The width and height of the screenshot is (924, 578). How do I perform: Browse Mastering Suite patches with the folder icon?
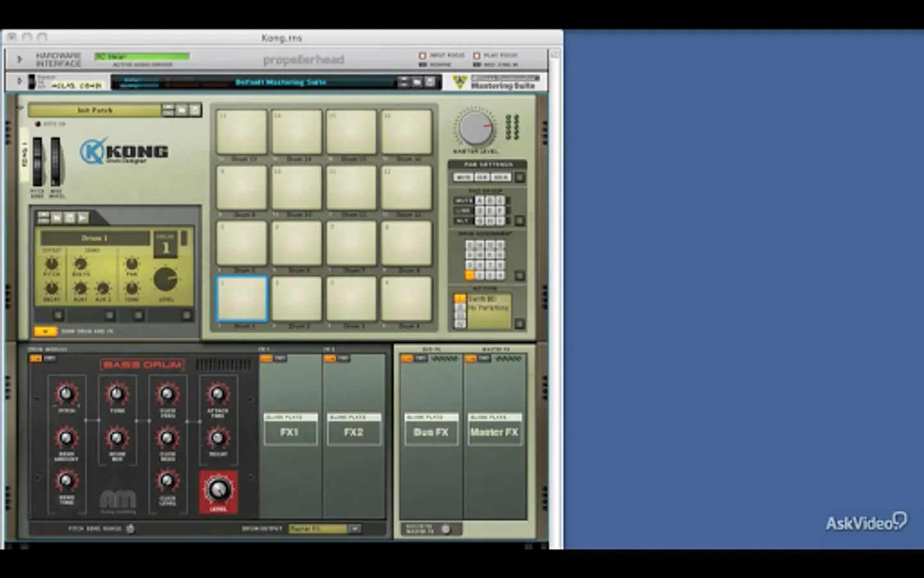(x=417, y=82)
